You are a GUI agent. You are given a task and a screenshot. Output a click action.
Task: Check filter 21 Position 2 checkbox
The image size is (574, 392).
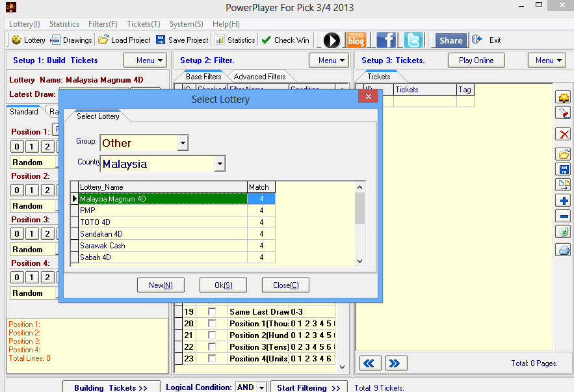pyautogui.click(x=212, y=335)
